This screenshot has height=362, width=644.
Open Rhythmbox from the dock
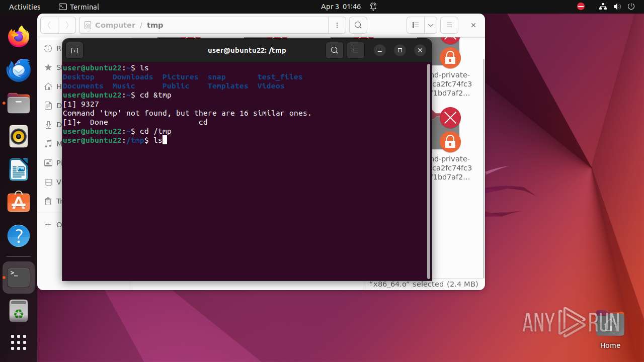tap(19, 136)
